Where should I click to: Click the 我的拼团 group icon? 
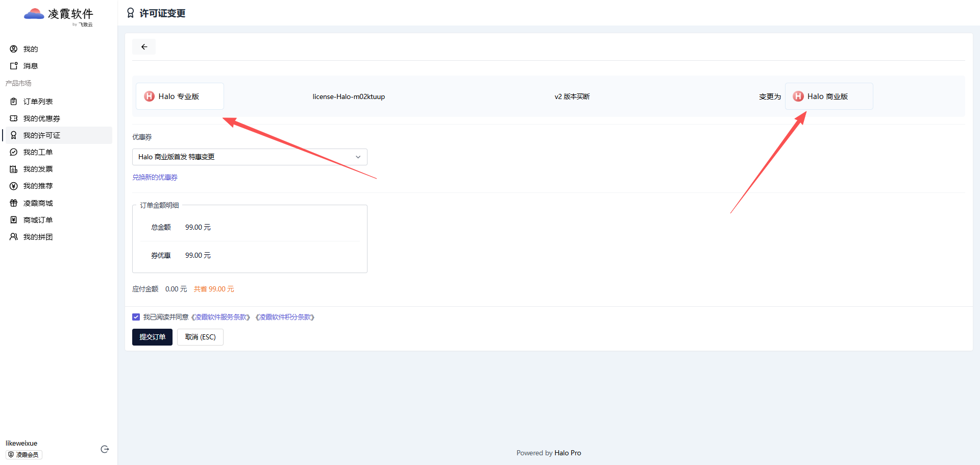pyautogui.click(x=14, y=237)
